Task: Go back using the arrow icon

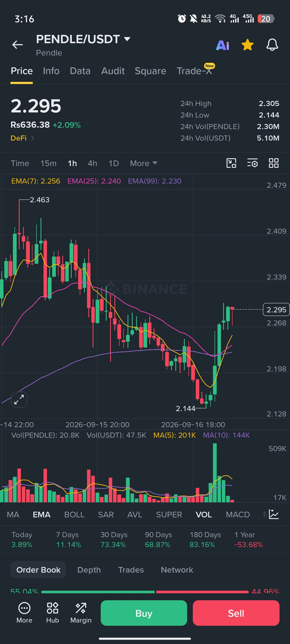Action: (x=17, y=45)
